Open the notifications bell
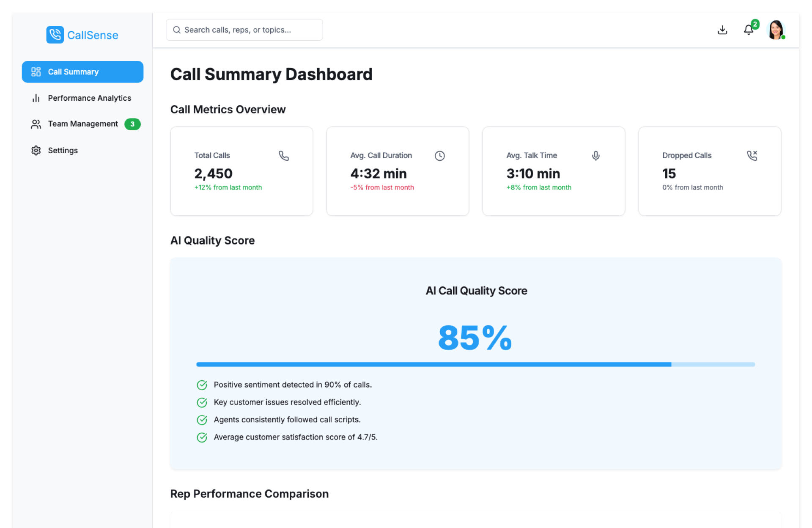The width and height of the screenshot is (812, 528). point(749,30)
